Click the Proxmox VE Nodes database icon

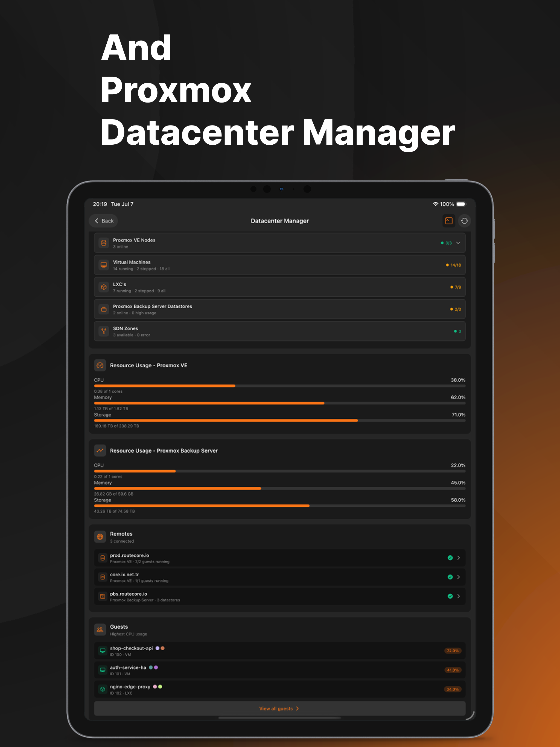point(104,243)
